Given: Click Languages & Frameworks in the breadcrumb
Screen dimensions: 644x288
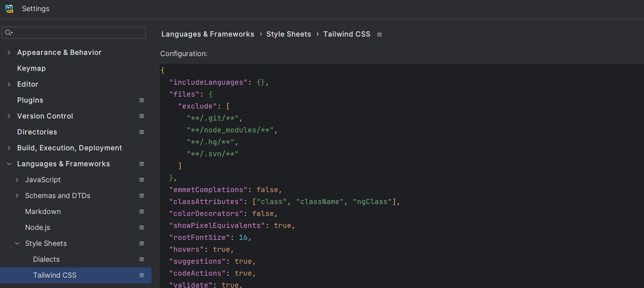Looking at the screenshot, I should pos(208,34).
